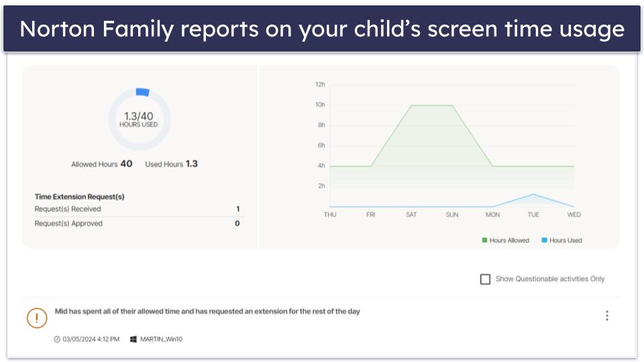Click the FRI label on chart axis
The width and height of the screenshot is (644, 362).
[370, 215]
